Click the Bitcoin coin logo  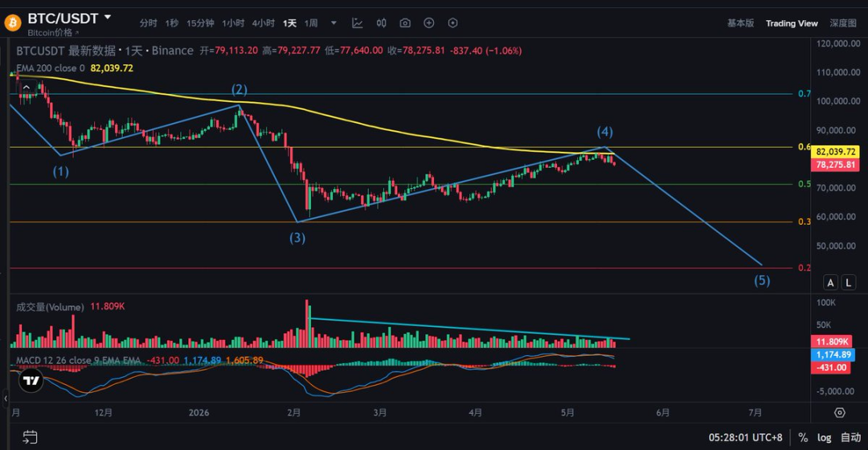12,23
